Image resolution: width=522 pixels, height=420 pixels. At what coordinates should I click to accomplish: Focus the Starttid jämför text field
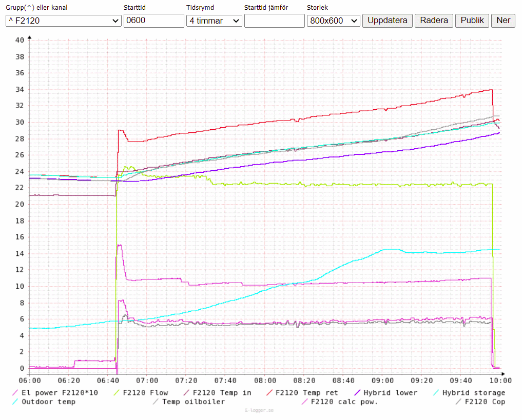click(x=274, y=21)
